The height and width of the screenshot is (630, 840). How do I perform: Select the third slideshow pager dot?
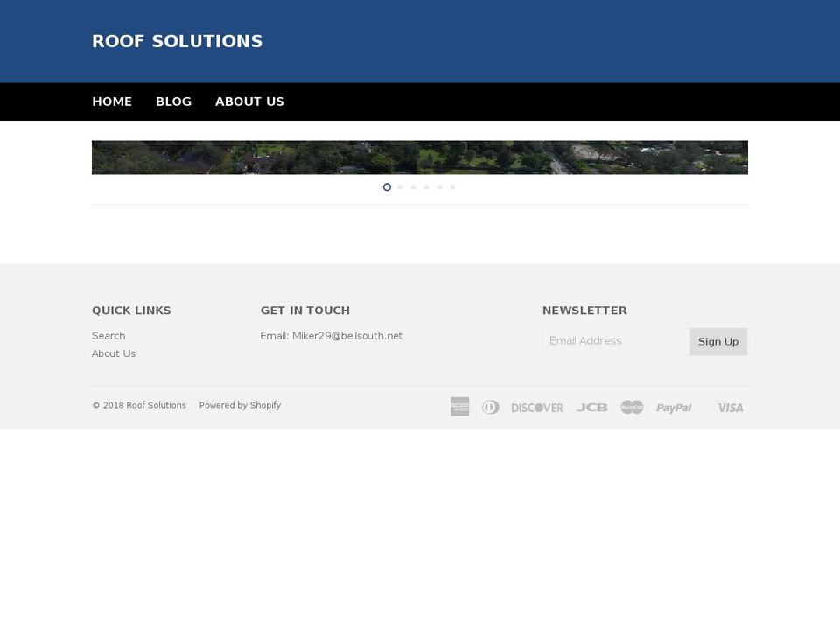pyautogui.click(x=414, y=187)
